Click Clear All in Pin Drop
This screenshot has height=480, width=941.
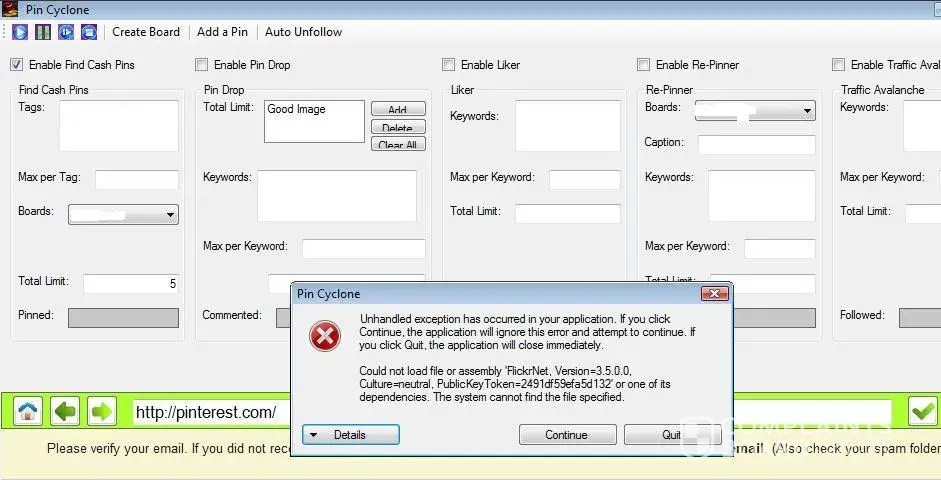(398, 144)
